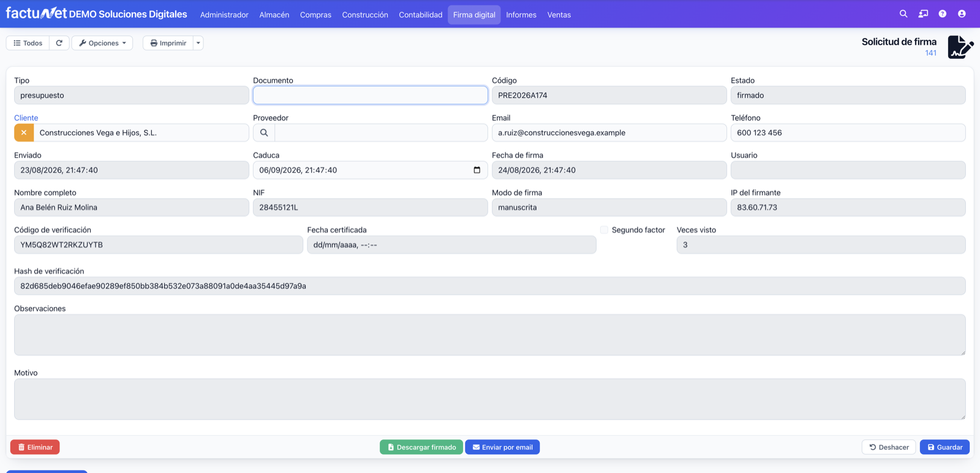Image resolution: width=980 pixels, height=473 pixels.
Task: Click the Email field
Action: [x=609, y=133]
